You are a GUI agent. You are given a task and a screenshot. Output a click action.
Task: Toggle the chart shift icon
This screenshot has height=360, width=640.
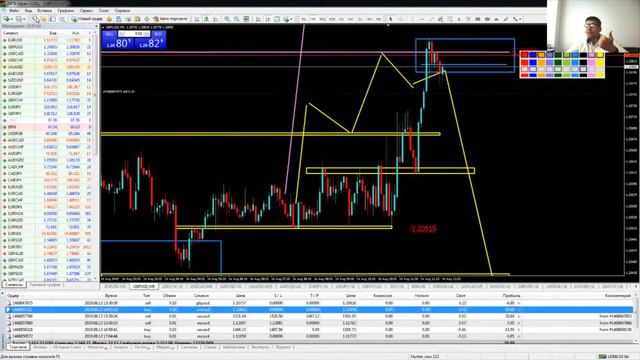click(267, 19)
